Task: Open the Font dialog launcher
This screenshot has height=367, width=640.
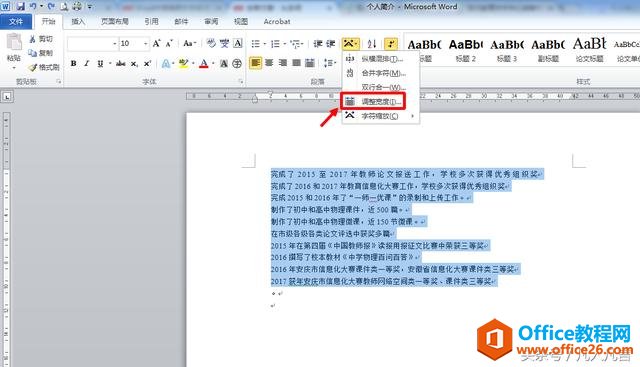Action: tap(241, 82)
